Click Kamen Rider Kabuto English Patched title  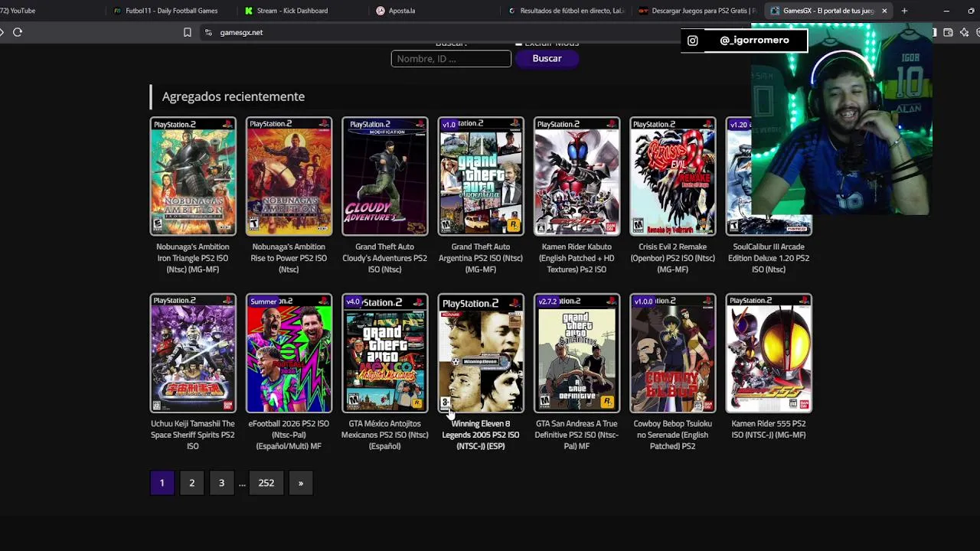(577, 258)
